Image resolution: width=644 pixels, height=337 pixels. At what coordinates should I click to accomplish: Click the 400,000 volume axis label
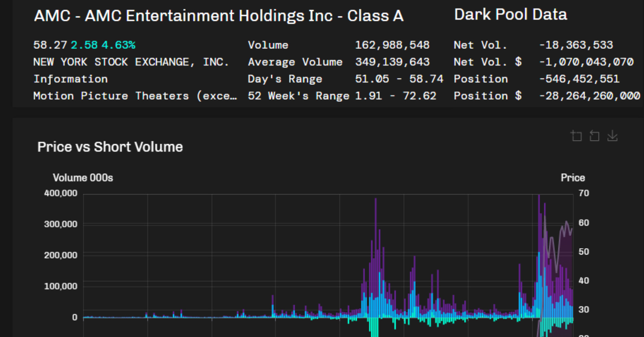(60, 193)
